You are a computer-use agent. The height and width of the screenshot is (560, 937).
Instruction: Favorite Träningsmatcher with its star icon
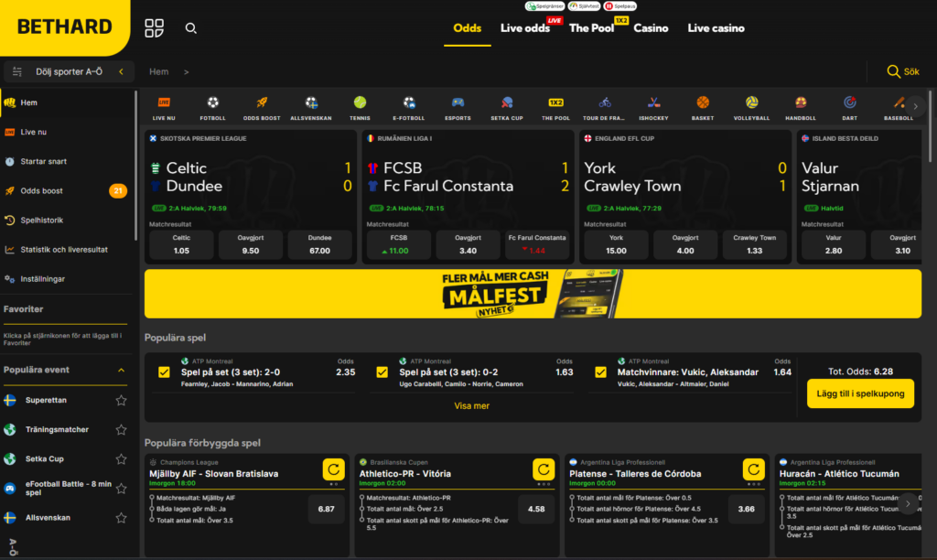pyautogui.click(x=122, y=430)
